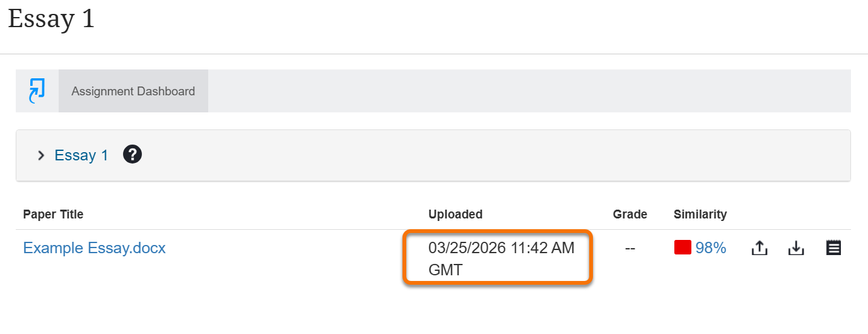Image resolution: width=868 pixels, height=334 pixels.
Task: Click the resubmit upload icon
Action: coord(759,249)
